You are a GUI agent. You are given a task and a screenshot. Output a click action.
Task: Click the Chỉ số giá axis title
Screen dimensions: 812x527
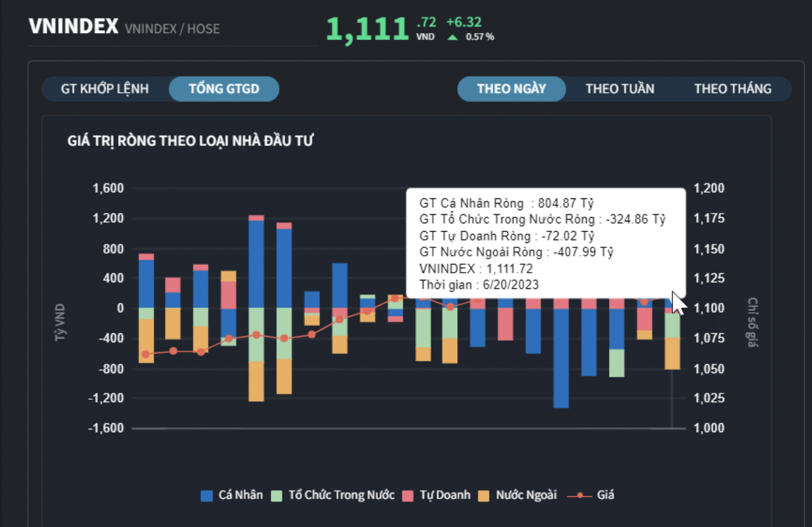click(x=752, y=323)
